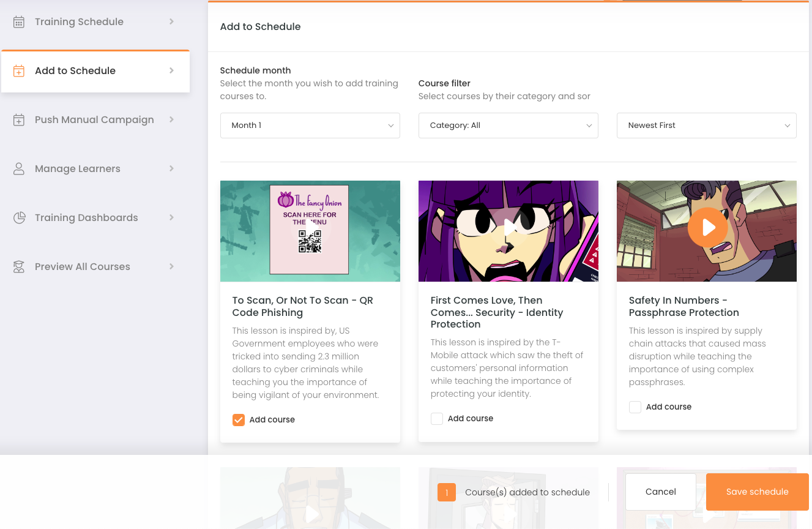
Task: Click the course filter helper text
Action: (x=505, y=96)
